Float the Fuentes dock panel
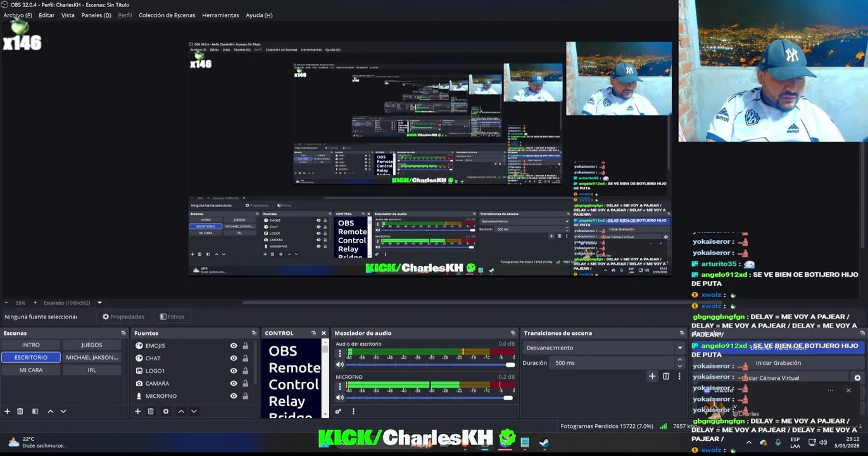The width and height of the screenshot is (868, 456). click(254, 333)
